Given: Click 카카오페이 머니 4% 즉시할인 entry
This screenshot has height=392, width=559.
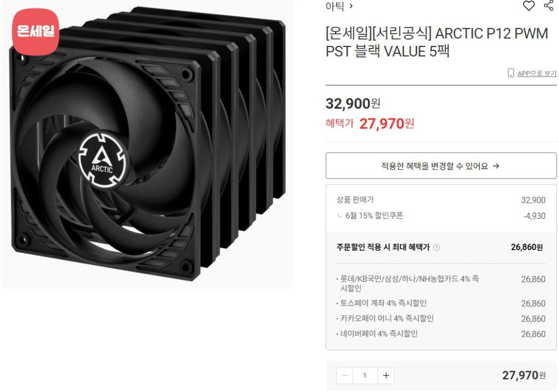Looking at the screenshot, I should [x=441, y=318].
